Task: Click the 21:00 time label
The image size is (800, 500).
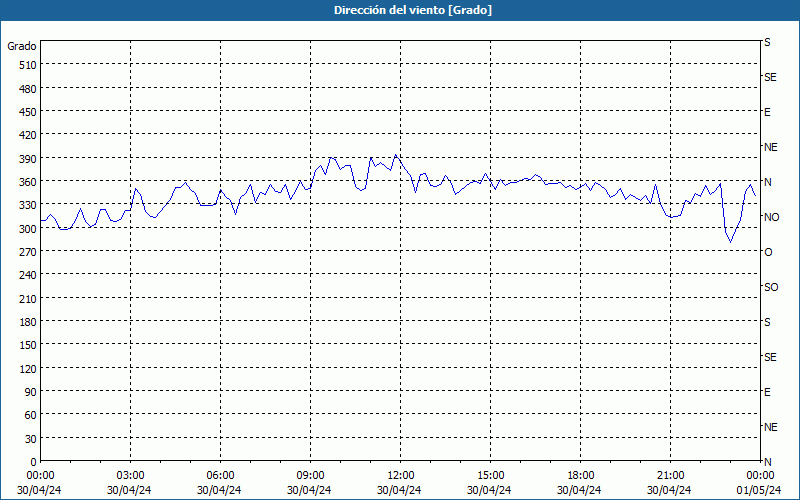Action: coord(670,476)
